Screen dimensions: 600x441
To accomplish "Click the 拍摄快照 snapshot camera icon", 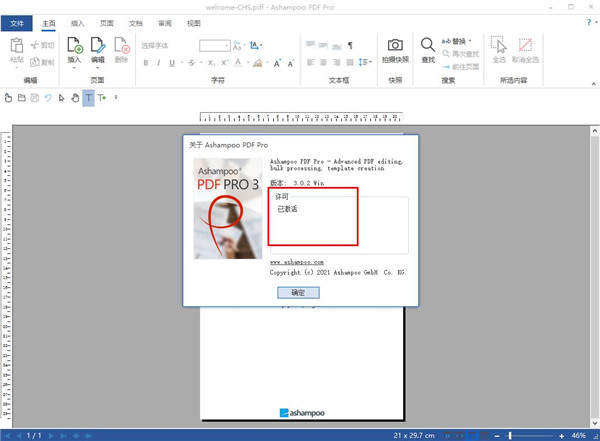I will point(395,46).
